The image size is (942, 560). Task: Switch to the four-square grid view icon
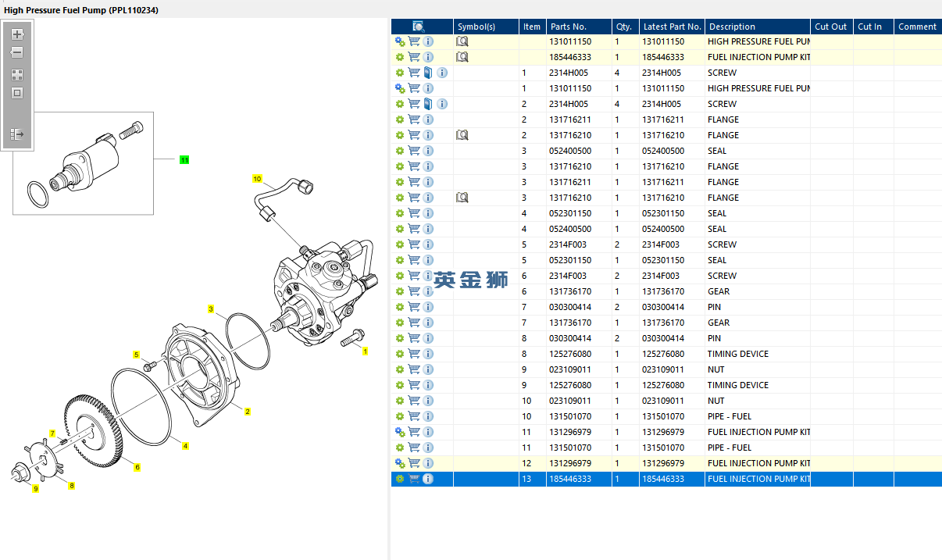click(17, 75)
